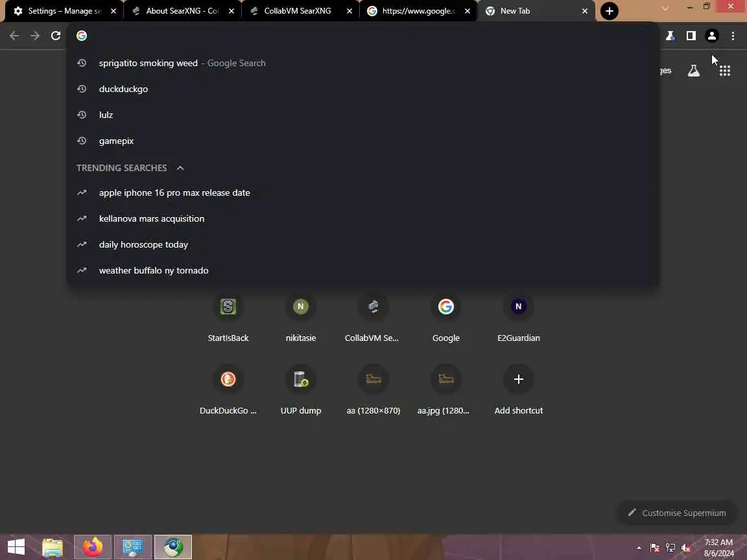The width and height of the screenshot is (747, 560).
Task: Go back with the browser back arrow
Action: pos(14,36)
